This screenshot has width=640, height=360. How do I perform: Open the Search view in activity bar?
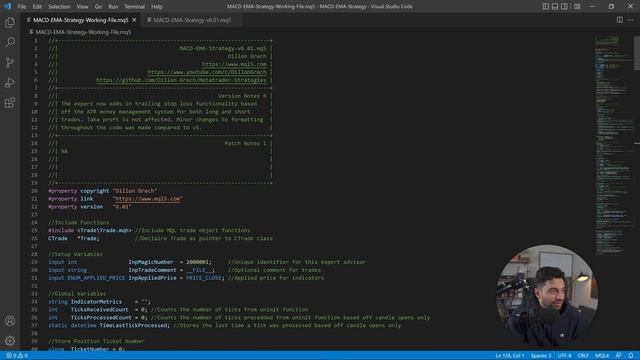click(10, 42)
